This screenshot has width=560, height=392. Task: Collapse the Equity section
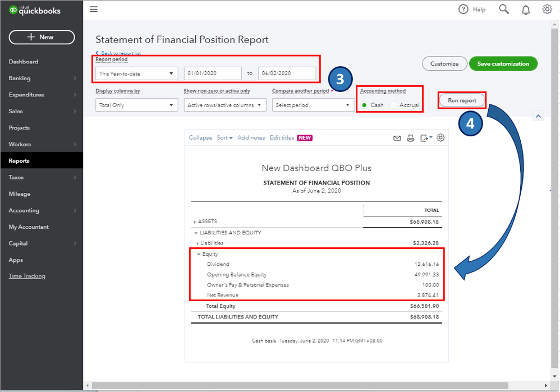pos(199,255)
